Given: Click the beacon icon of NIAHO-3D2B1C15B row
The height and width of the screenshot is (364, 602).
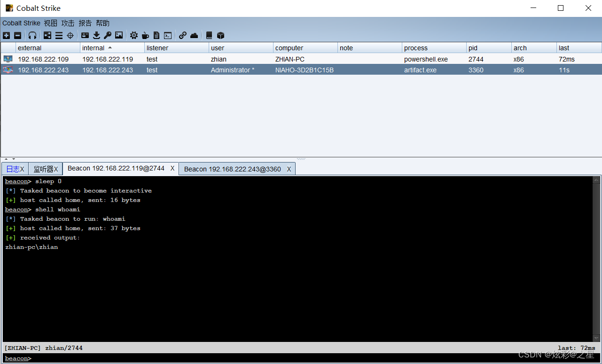Looking at the screenshot, I should click(8, 70).
